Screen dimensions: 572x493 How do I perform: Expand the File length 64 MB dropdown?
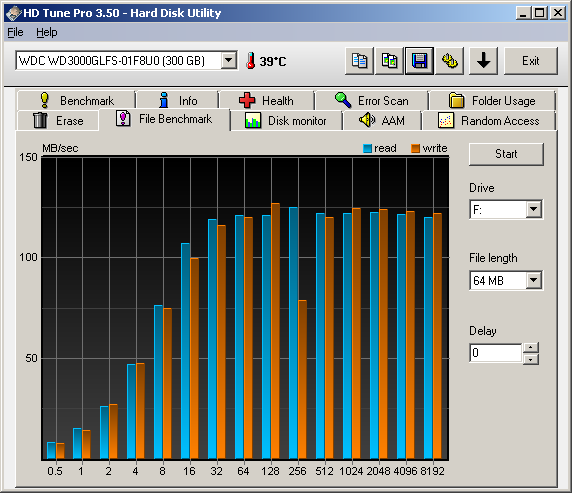point(534,280)
